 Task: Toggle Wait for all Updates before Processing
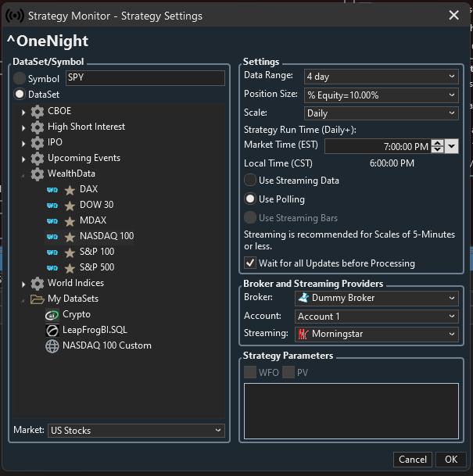pos(250,263)
